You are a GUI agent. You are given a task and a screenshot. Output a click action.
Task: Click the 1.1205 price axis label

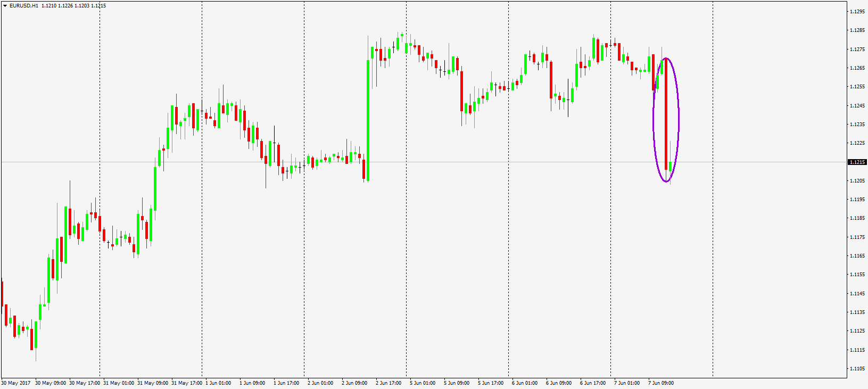tap(857, 181)
